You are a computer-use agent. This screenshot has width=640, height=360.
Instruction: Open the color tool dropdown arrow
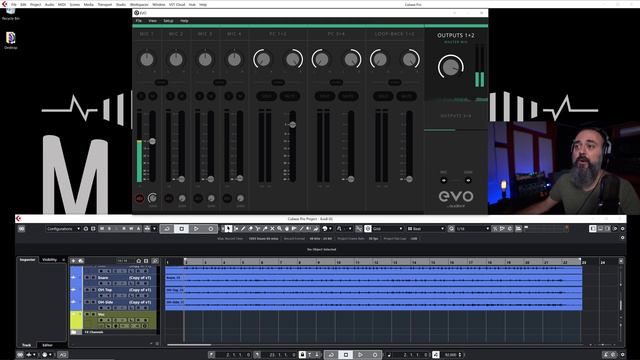330,229
